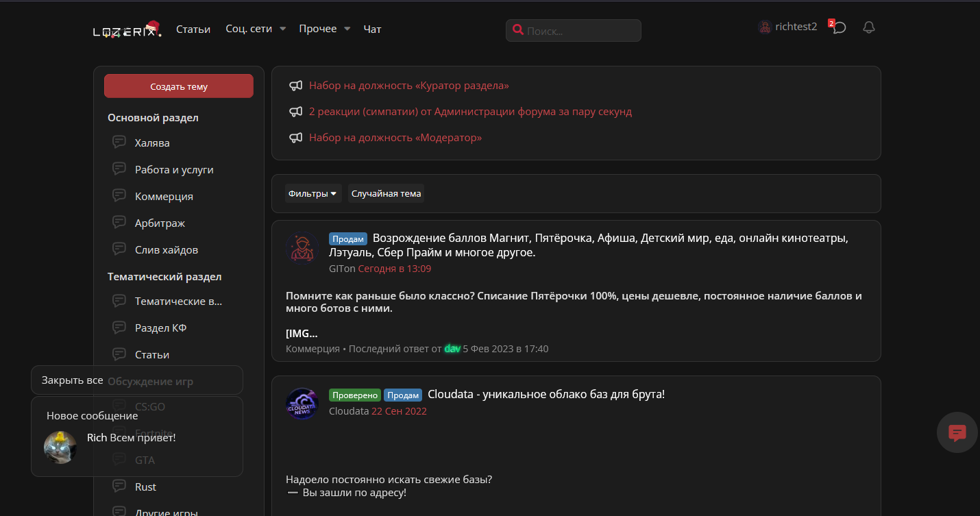Click the search magnifier icon
Screen dimensions: 980x516
coord(518,31)
